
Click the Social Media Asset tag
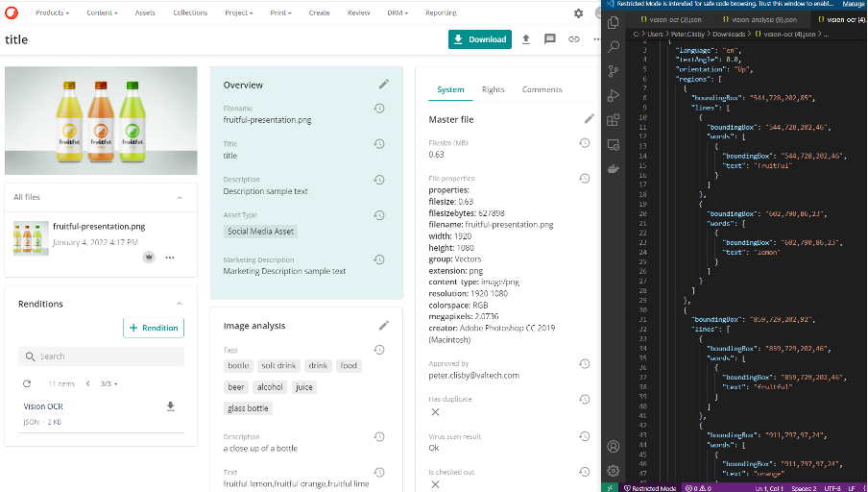(261, 231)
